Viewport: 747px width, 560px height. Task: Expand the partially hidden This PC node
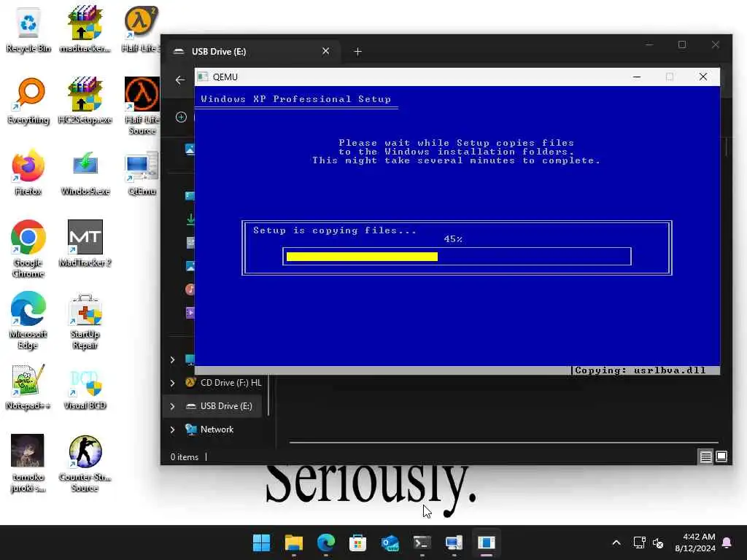172,359
